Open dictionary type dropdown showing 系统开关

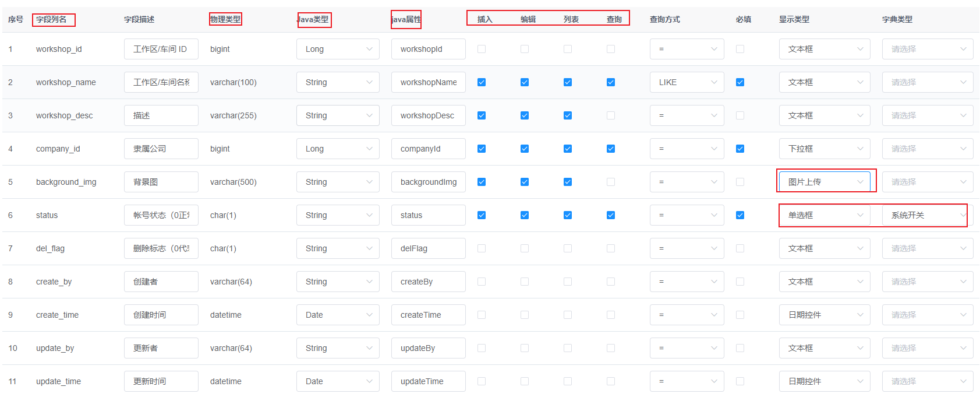click(x=928, y=215)
